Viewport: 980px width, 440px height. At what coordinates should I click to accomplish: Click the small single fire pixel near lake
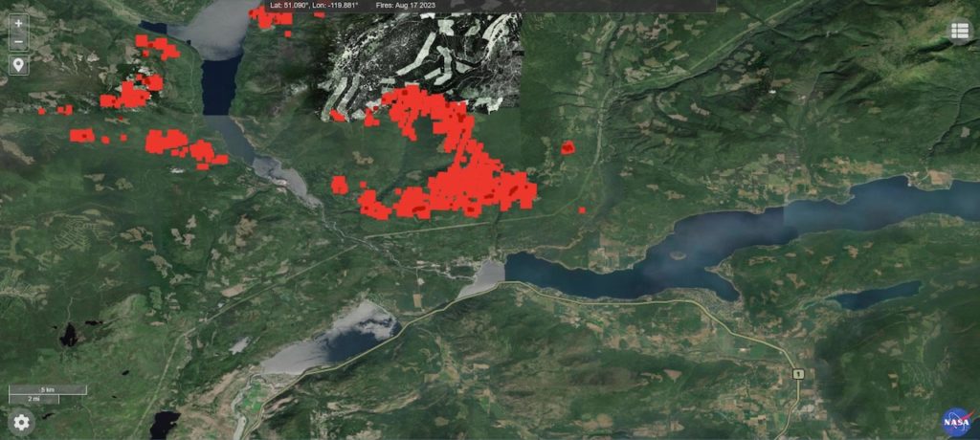click(x=582, y=210)
